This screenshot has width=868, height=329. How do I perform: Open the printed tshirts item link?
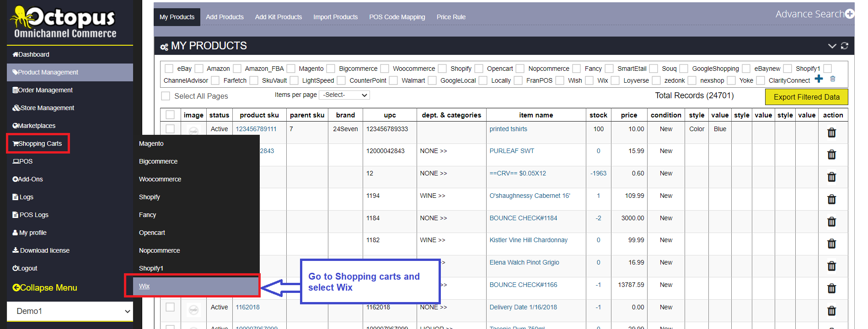pos(508,129)
